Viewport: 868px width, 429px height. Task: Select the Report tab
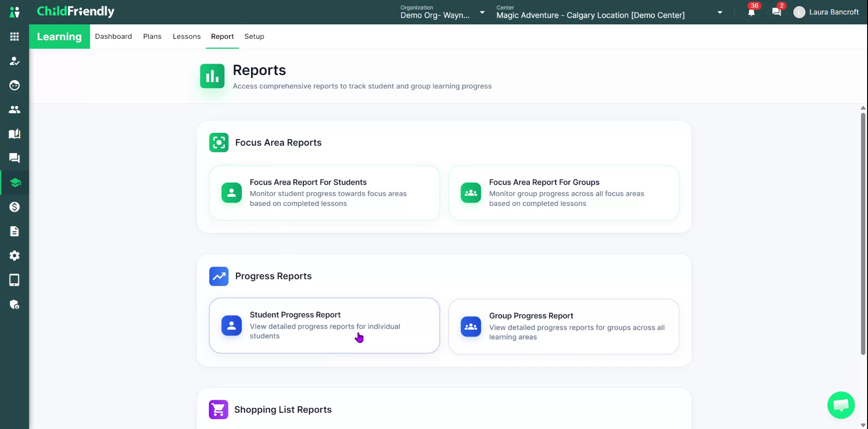coord(222,37)
